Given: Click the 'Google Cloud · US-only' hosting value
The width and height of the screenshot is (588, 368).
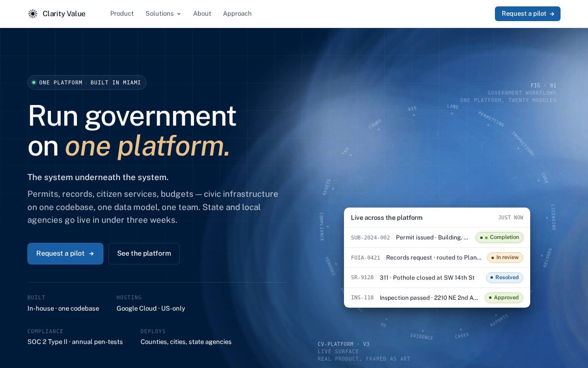Looking at the screenshot, I should pyautogui.click(x=151, y=309).
